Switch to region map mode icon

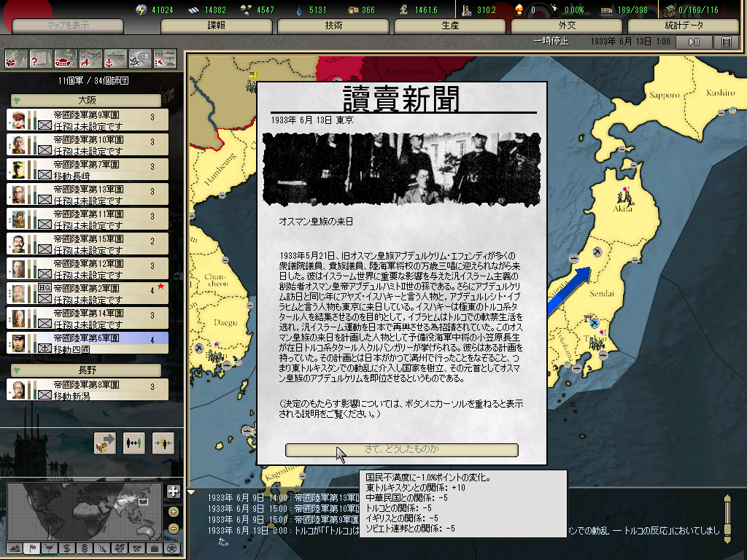pos(120,548)
